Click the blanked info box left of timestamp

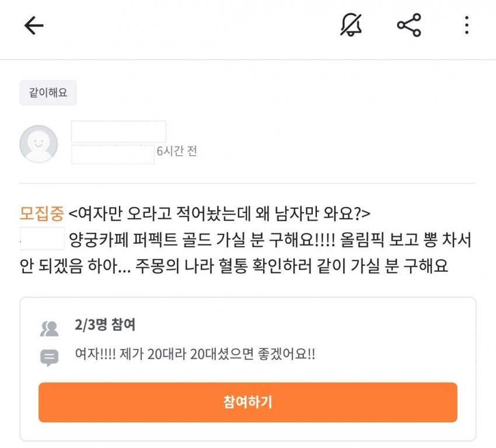[x=113, y=155]
